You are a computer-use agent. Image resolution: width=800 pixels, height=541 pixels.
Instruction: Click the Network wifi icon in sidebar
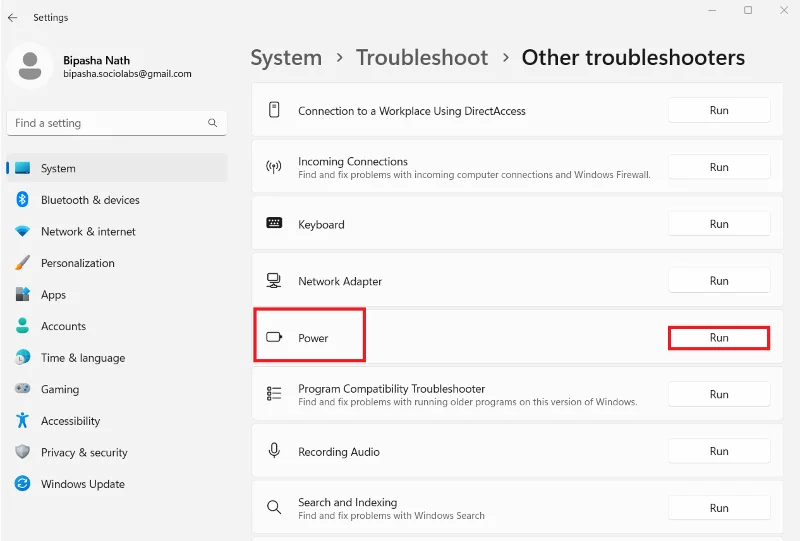pyautogui.click(x=22, y=231)
